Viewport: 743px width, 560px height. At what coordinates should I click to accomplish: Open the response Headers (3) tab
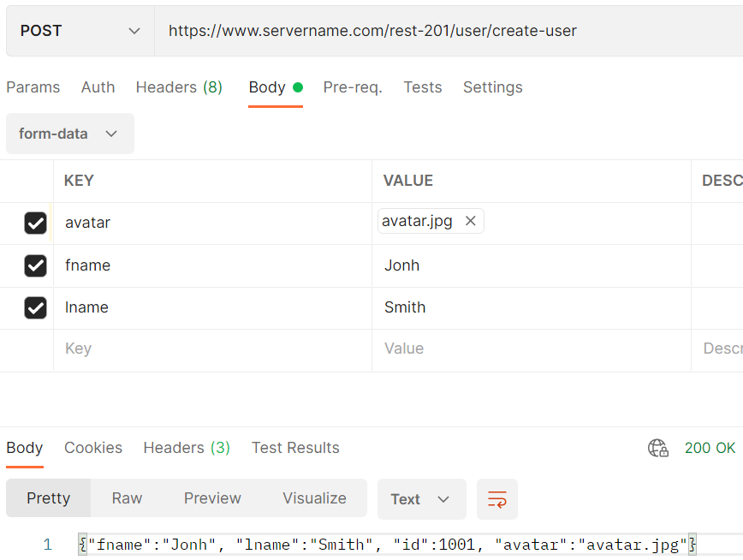point(187,448)
